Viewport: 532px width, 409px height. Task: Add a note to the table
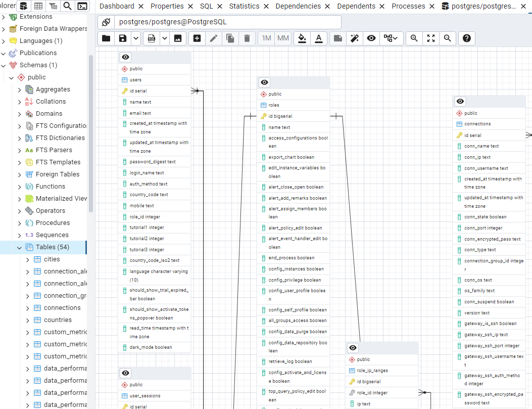coord(338,38)
